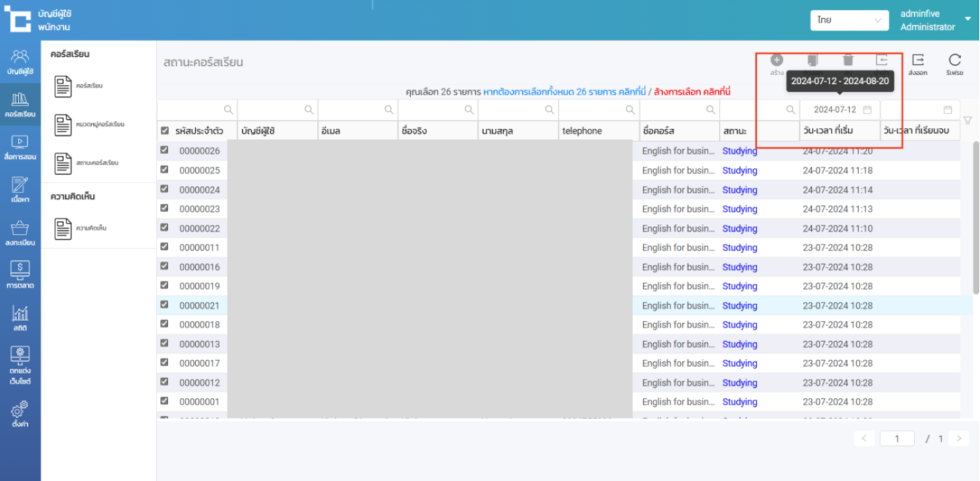Image resolution: width=980 pixels, height=481 pixels.
Task: Click the blue link to select all 26 items
Action: point(564,92)
